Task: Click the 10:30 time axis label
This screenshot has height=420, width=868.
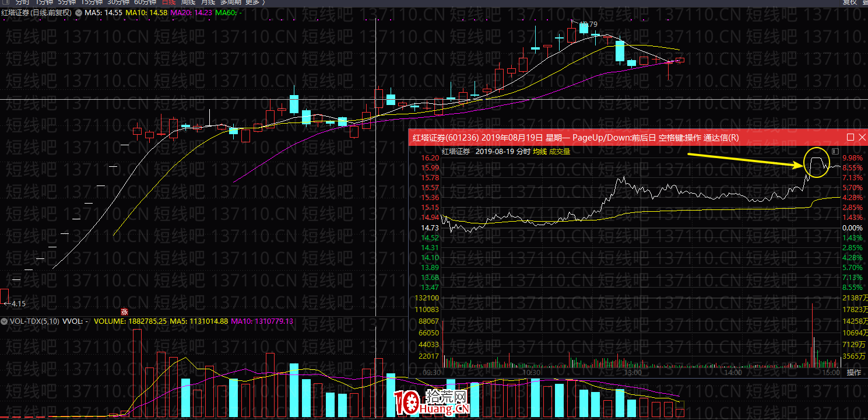Action: (532, 372)
